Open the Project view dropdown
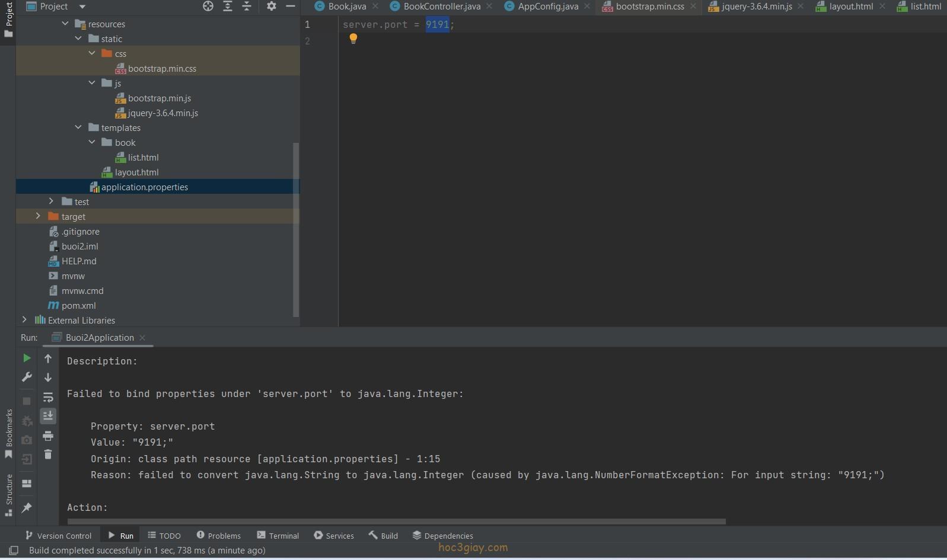The width and height of the screenshot is (947, 560). (82, 7)
